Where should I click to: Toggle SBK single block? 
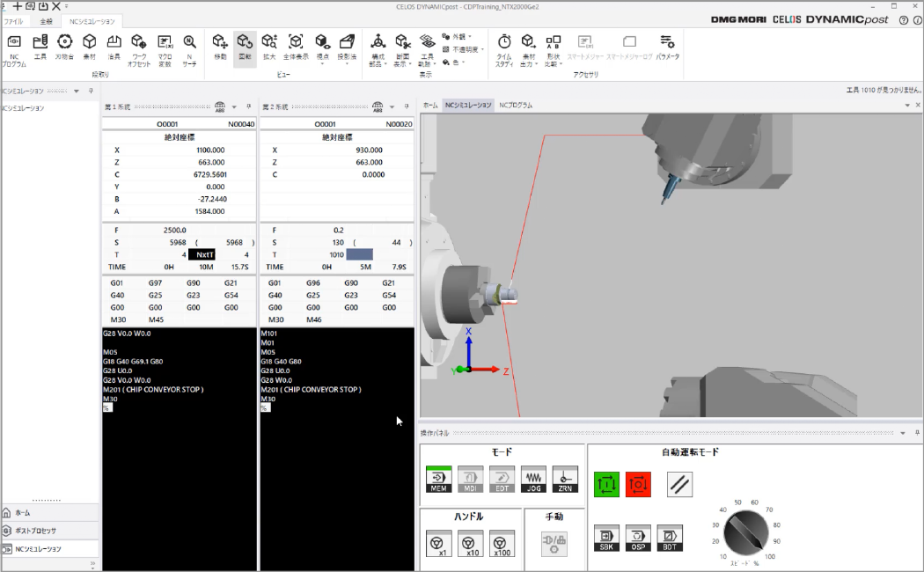tap(606, 538)
